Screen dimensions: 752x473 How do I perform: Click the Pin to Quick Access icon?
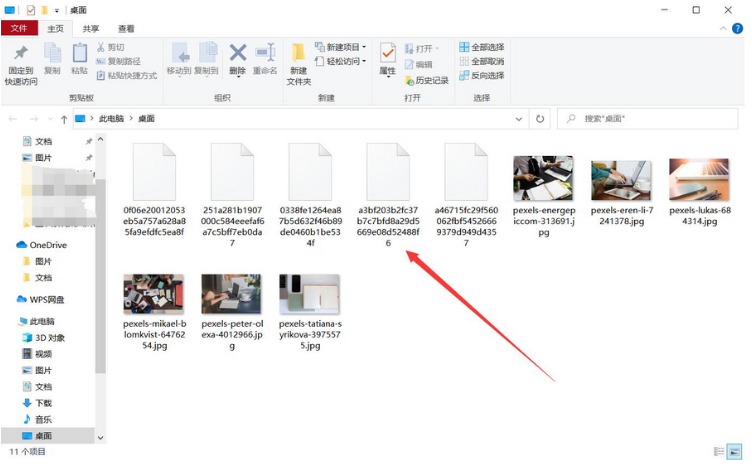click(x=21, y=54)
